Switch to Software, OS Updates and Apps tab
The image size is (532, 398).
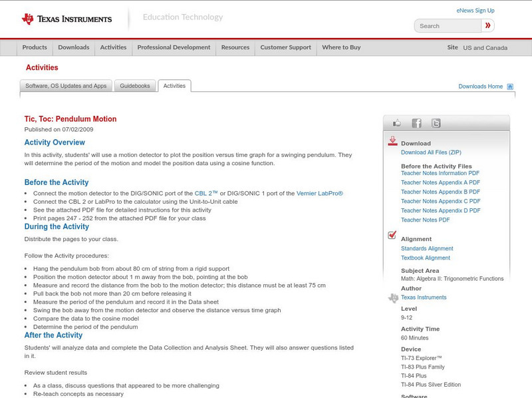66,86
